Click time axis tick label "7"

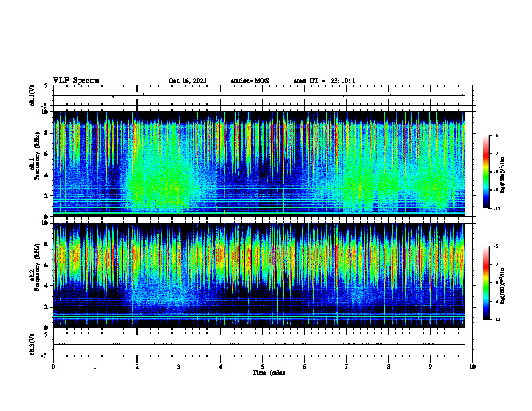tap(347, 367)
